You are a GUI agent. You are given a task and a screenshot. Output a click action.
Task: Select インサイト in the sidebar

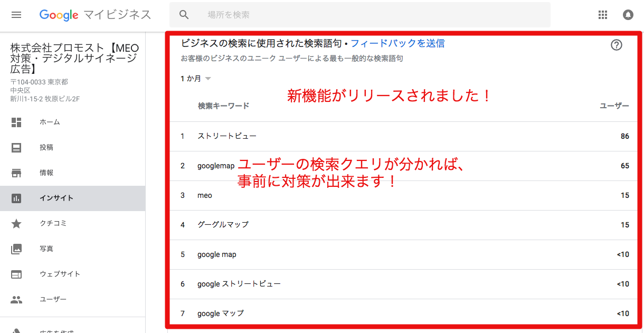[x=72, y=198]
